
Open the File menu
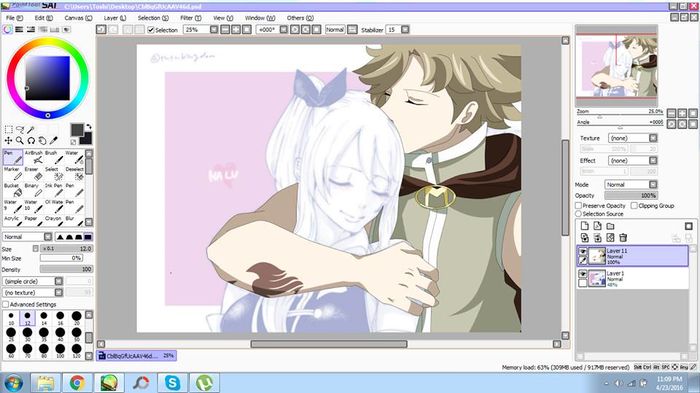[14, 18]
